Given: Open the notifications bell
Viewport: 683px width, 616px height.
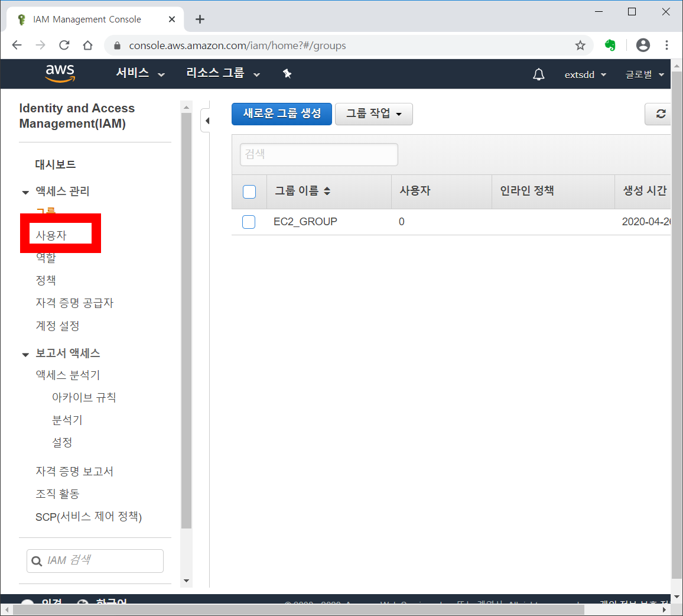Looking at the screenshot, I should pyautogui.click(x=539, y=74).
